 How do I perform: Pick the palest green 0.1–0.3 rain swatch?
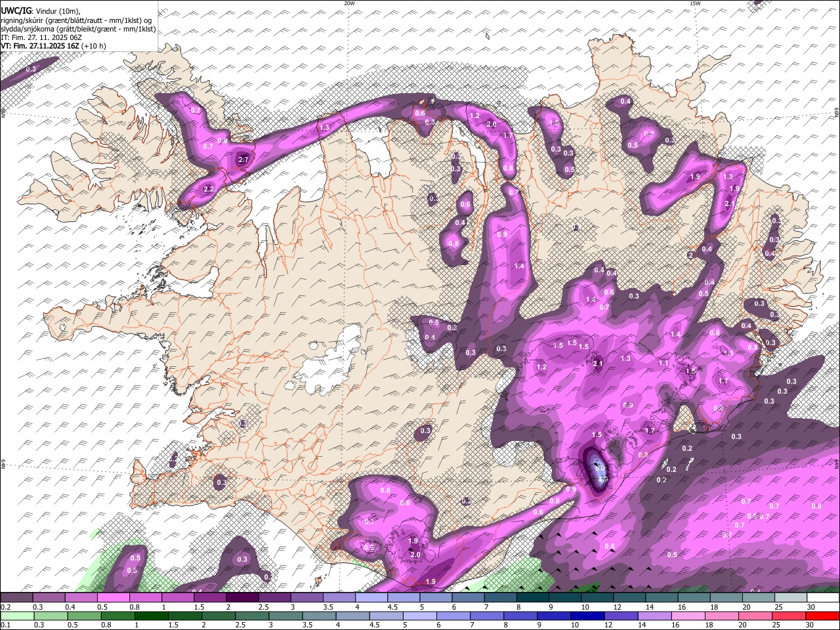(17, 616)
